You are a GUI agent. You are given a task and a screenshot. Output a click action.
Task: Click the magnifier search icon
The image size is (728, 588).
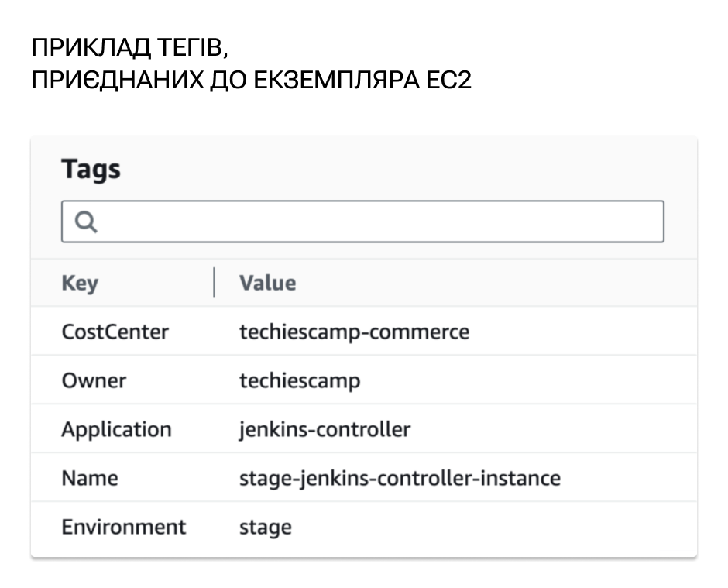(87, 222)
